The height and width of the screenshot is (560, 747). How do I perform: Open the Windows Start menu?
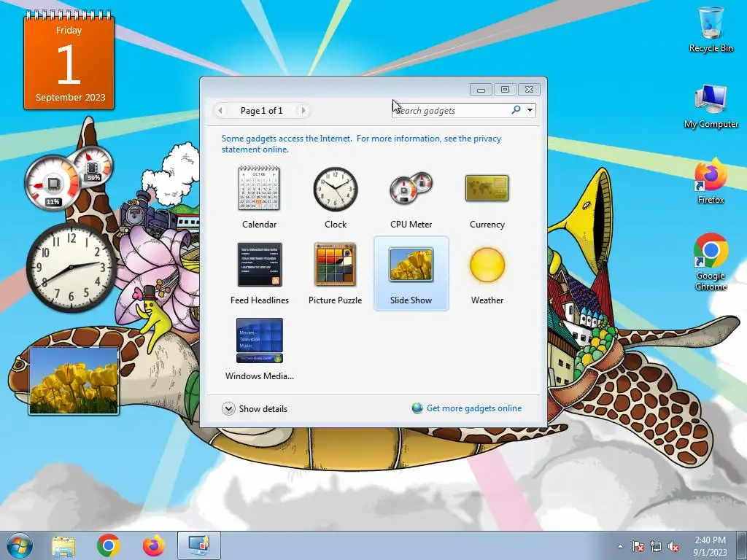pyautogui.click(x=20, y=545)
